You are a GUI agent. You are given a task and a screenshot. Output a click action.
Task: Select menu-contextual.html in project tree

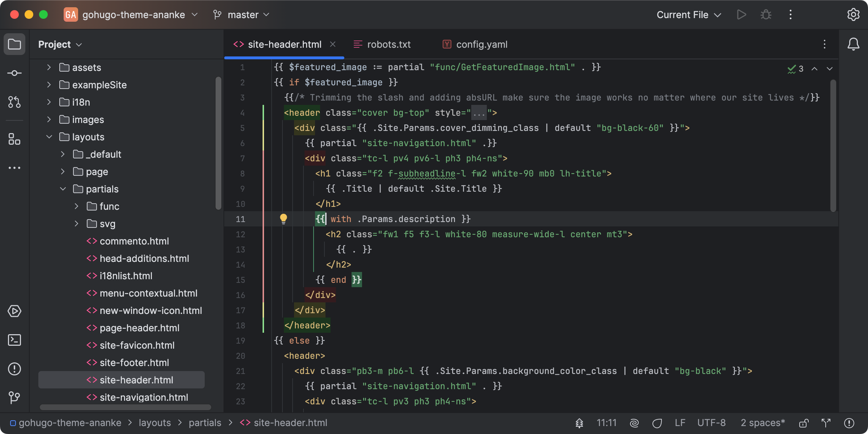click(x=142, y=293)
